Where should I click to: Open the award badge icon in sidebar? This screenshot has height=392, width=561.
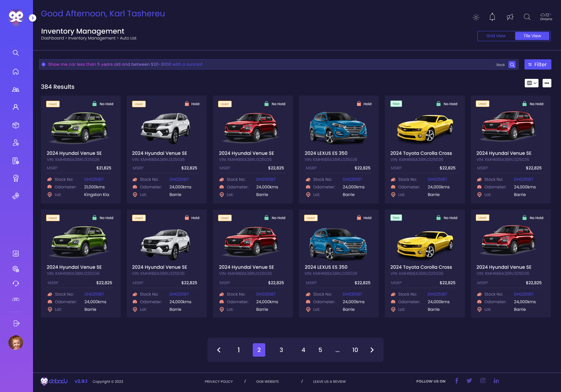pyautogui.click(x=16, y=178)
